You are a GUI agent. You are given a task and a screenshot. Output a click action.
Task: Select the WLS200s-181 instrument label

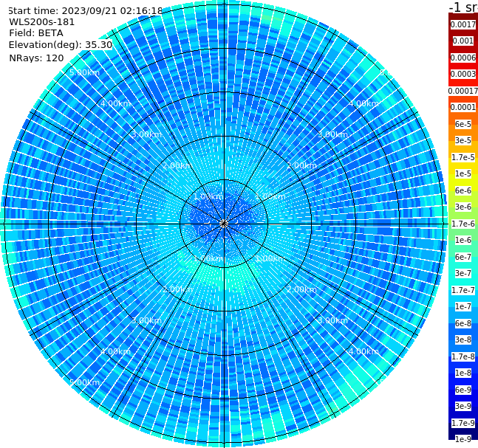coord(42,22)
